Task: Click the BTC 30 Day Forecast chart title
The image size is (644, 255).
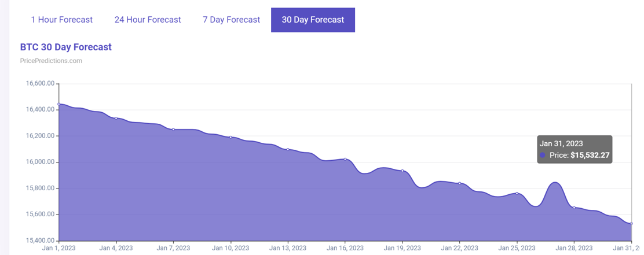Action: tap(65, 47)
